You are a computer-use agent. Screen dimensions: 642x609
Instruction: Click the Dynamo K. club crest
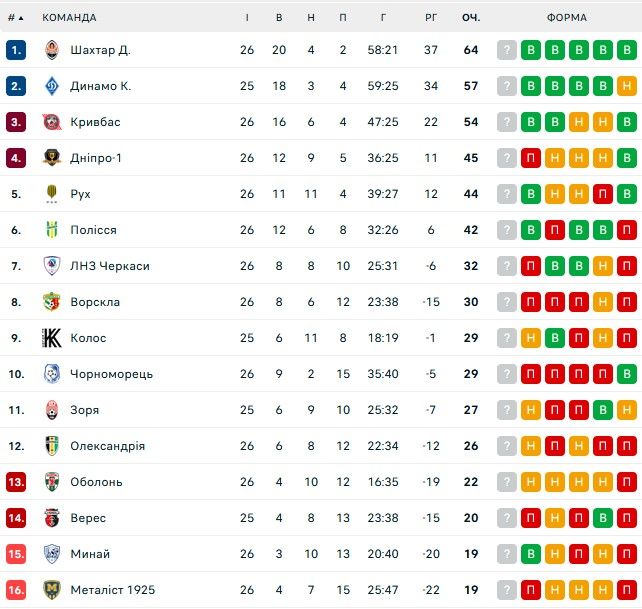(52, 86)
